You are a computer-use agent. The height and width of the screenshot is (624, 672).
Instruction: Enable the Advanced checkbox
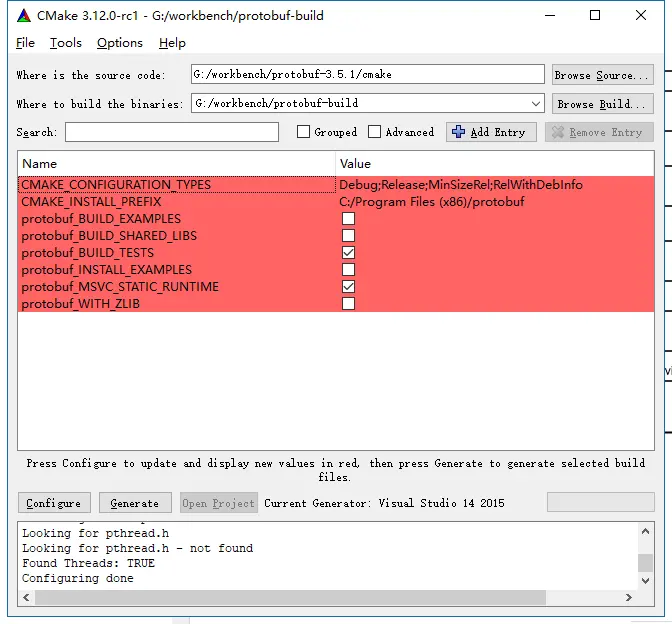(374, 132)
